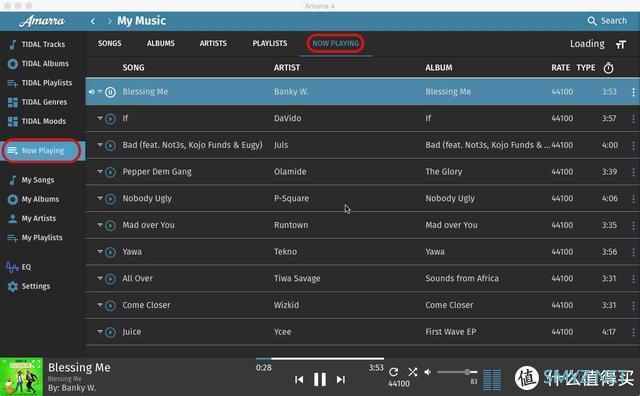Click the Amarra logo
640x396 pixels.
coord(42,21)
